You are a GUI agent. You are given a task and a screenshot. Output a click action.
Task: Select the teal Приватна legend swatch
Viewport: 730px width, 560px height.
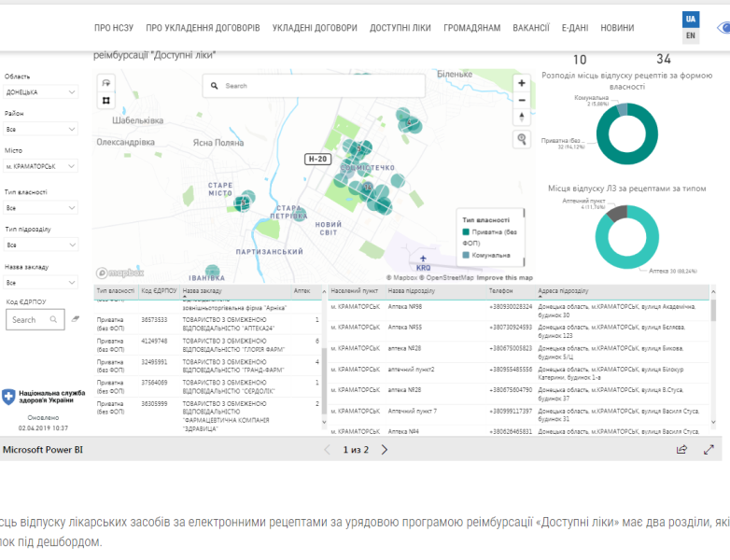tap(465, 231)
